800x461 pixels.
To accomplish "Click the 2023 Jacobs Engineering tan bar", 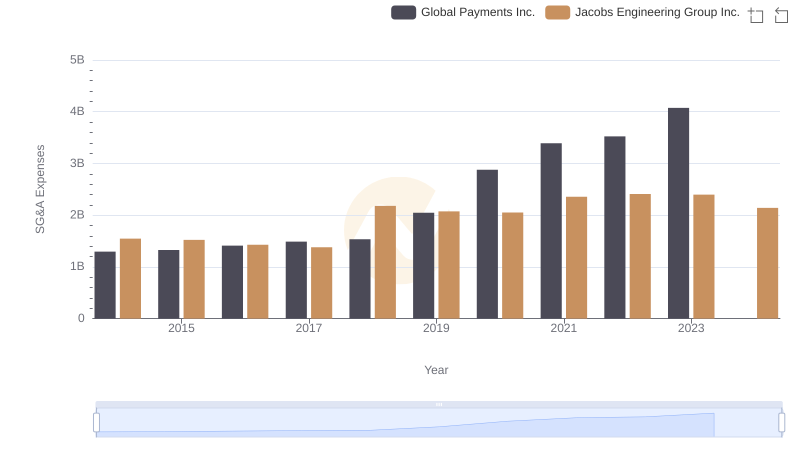I will pyautogui.click(x=704, y=257).
